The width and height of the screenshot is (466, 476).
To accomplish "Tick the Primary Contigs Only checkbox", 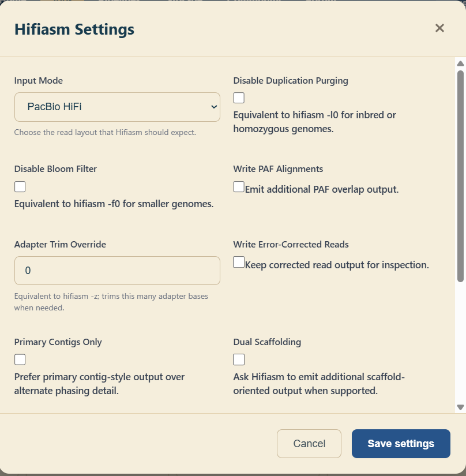I will click(20, 359).
